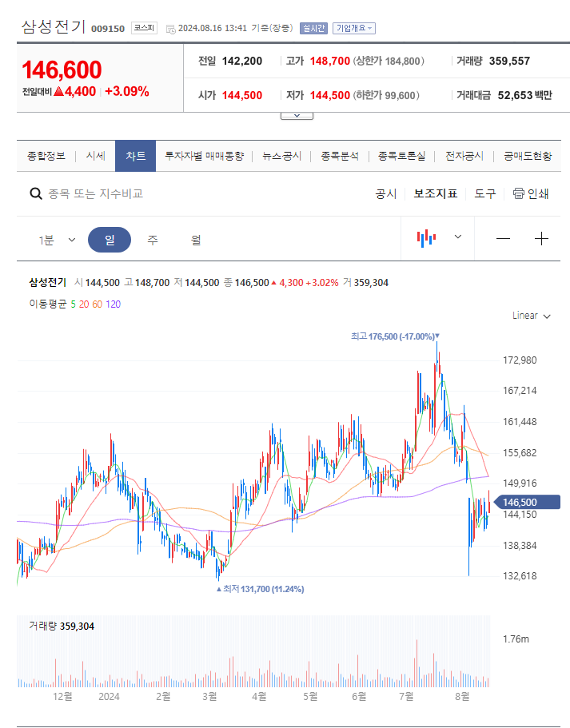This screenshot has width=570, height=728.
Task: Click the 상한가 184,800 text
Action: pos(389,61)
